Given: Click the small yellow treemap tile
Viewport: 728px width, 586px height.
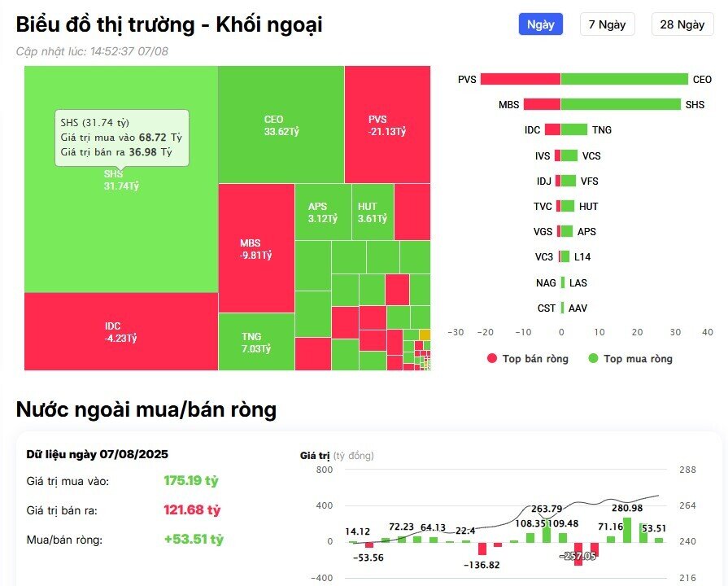Looking at the screenshot, I should (425, 335).
